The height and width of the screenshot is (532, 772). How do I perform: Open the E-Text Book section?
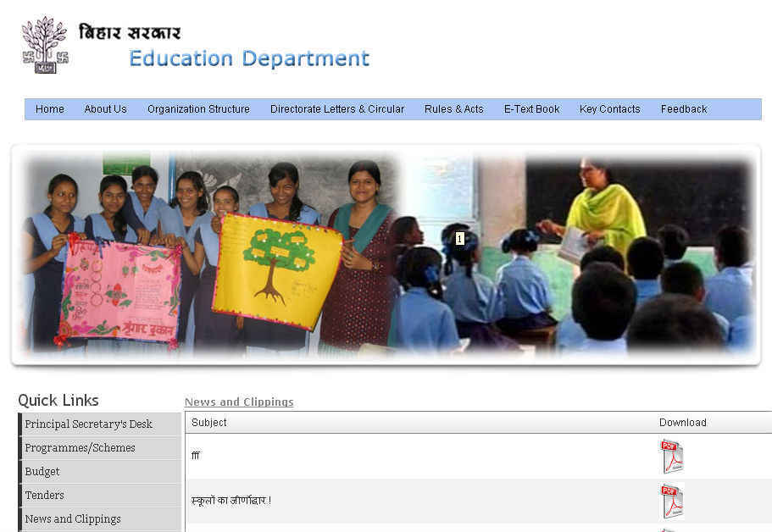click(x=531, y=109)
